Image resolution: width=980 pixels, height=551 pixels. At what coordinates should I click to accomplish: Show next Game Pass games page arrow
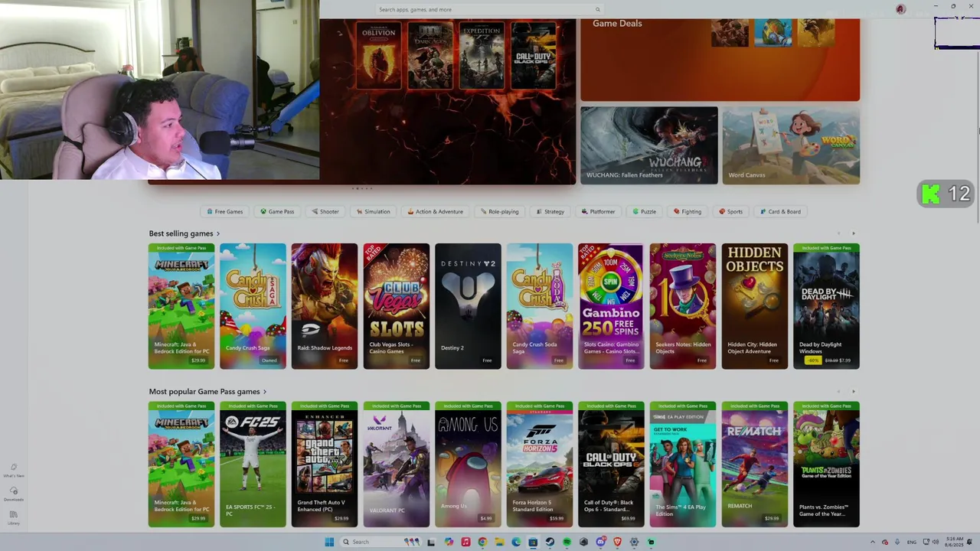coord(854,392)
